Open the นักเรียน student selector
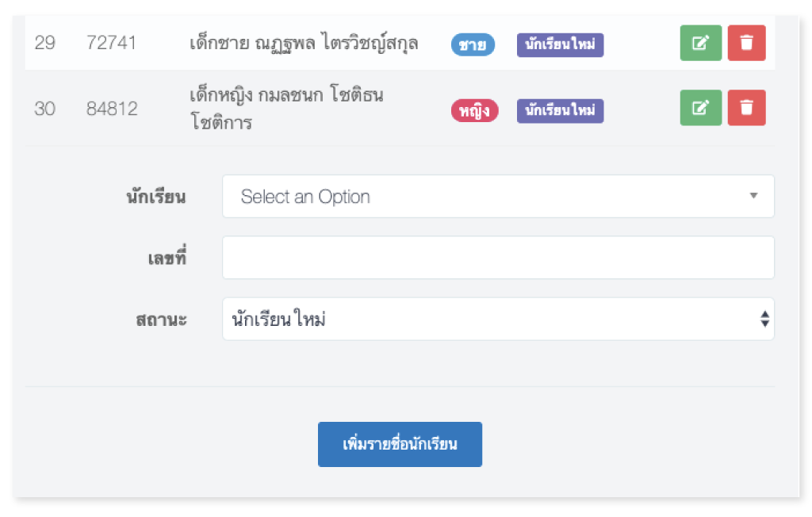 point(498,196)
